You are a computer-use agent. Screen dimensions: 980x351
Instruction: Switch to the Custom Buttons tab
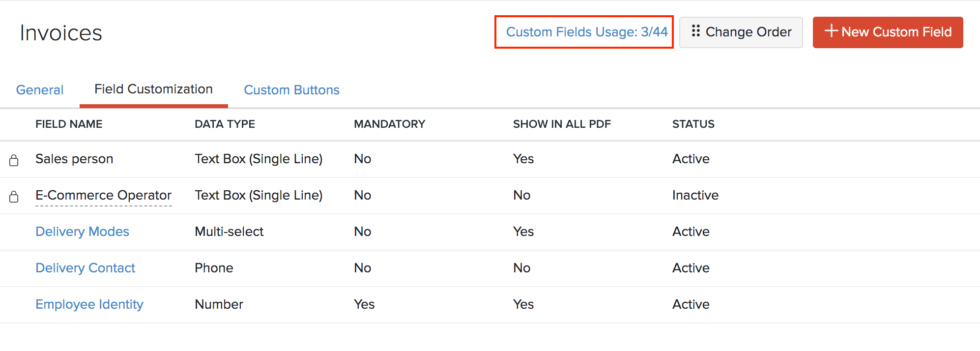pos(291,90)
